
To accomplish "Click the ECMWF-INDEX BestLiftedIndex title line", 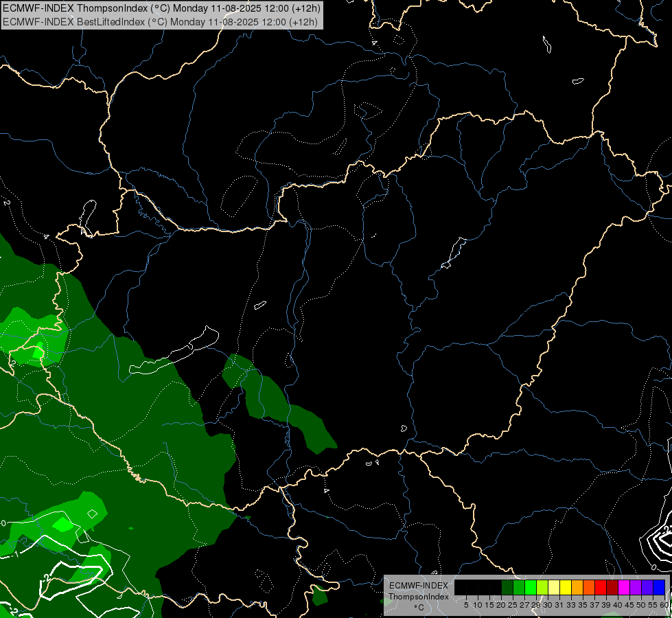I will [x=161, y=21].
